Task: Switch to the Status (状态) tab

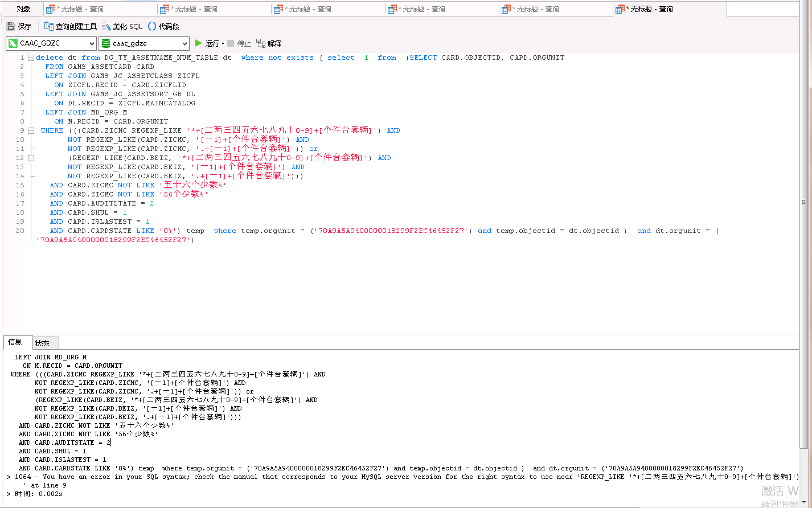Action: (42, 343)
